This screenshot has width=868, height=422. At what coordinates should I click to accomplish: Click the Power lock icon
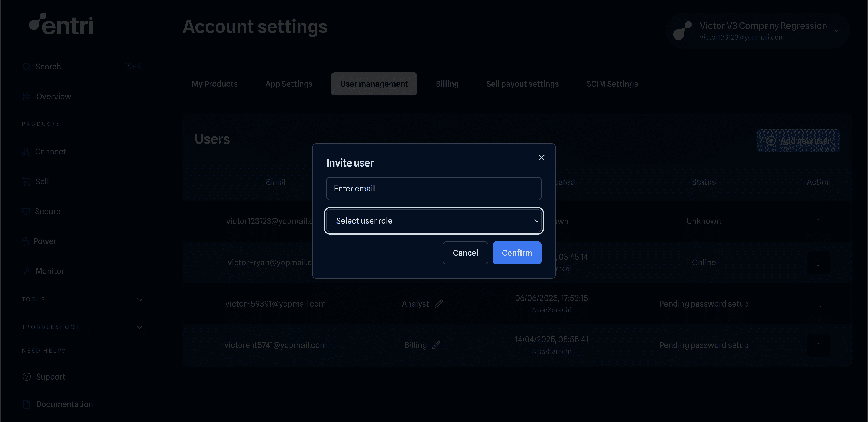[25, 241]
